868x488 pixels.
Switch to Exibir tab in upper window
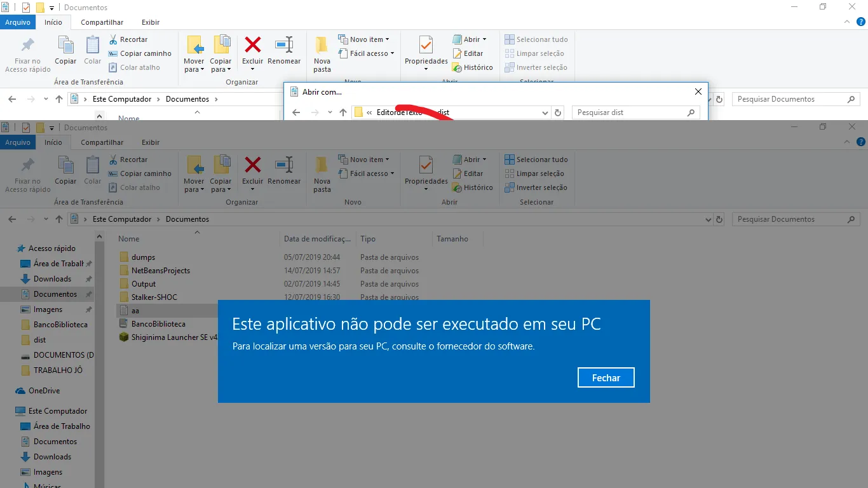tap(151, 22)
